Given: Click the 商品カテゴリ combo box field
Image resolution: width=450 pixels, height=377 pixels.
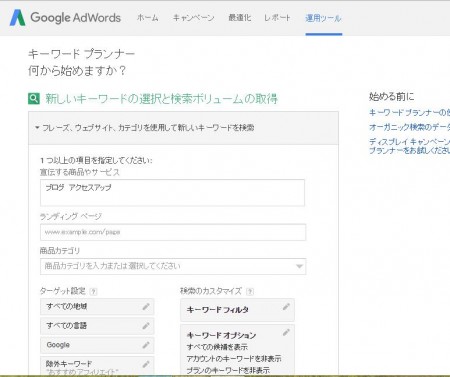Looking at the screenshot, I should 173,266.
